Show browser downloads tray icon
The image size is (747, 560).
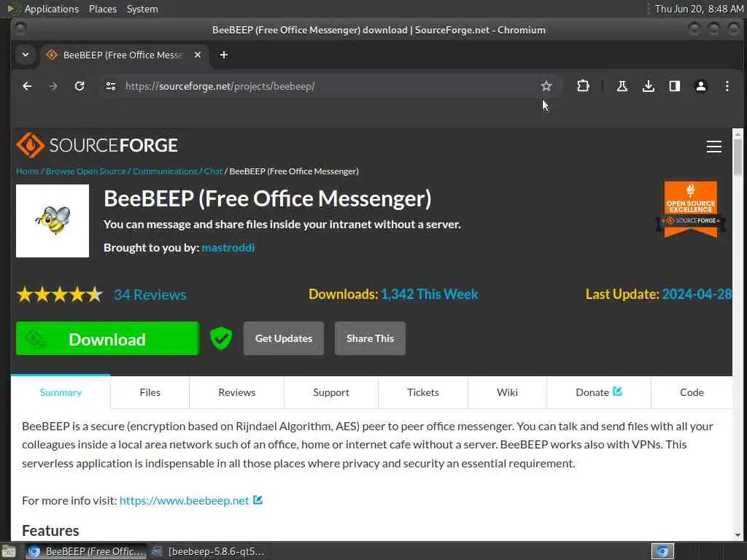click(648, 86)
